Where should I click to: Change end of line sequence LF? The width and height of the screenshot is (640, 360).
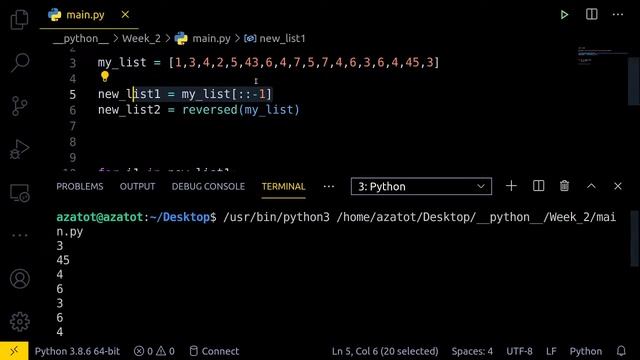point(551,351)
